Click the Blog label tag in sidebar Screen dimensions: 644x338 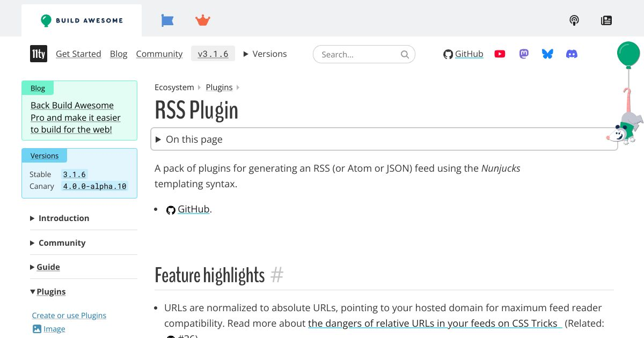pos(38,88)
